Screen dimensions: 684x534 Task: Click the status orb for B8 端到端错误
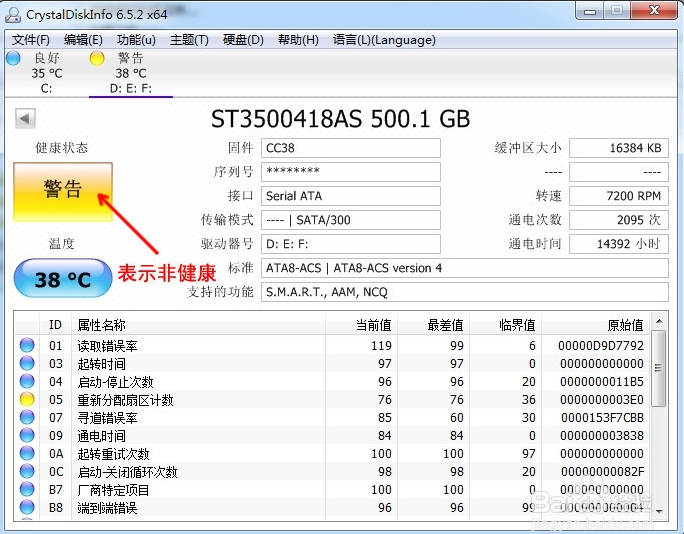click(x=27, y=507)
